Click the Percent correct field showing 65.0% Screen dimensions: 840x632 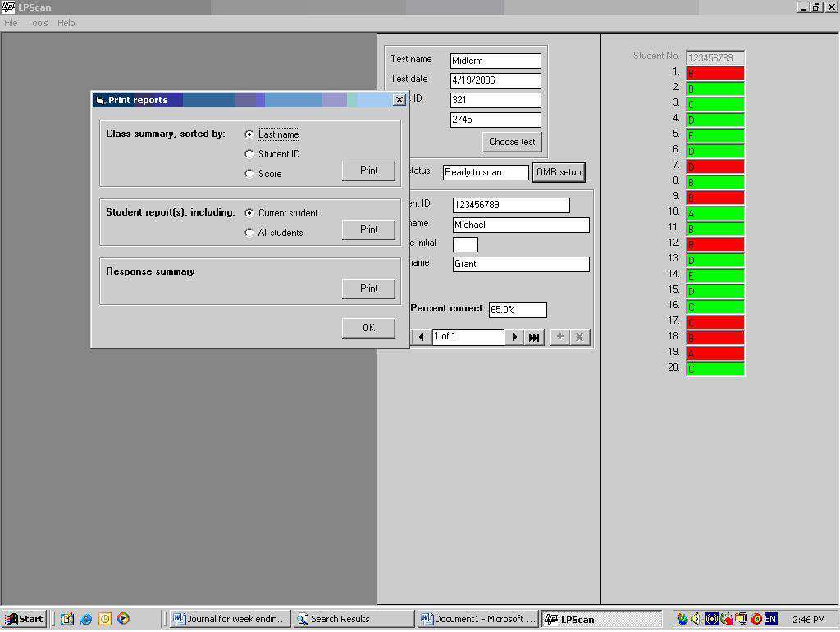[x=518, y=310]
